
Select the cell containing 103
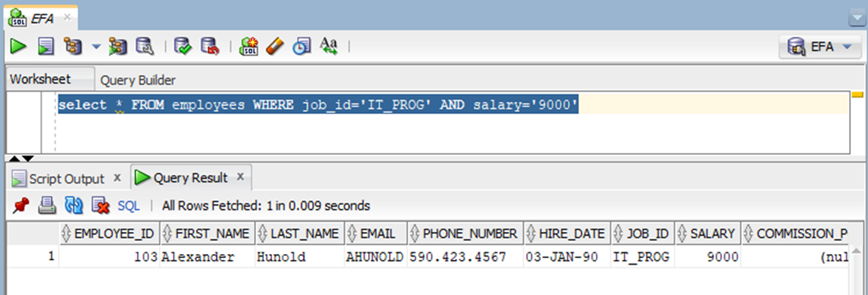110,256
